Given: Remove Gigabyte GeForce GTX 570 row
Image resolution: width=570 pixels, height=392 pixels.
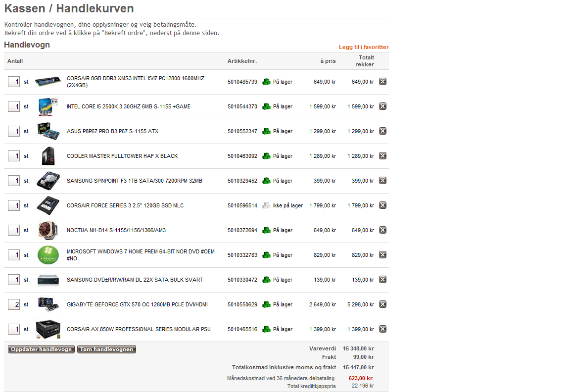Looking at the screenshot, I should tap(382, 304).
